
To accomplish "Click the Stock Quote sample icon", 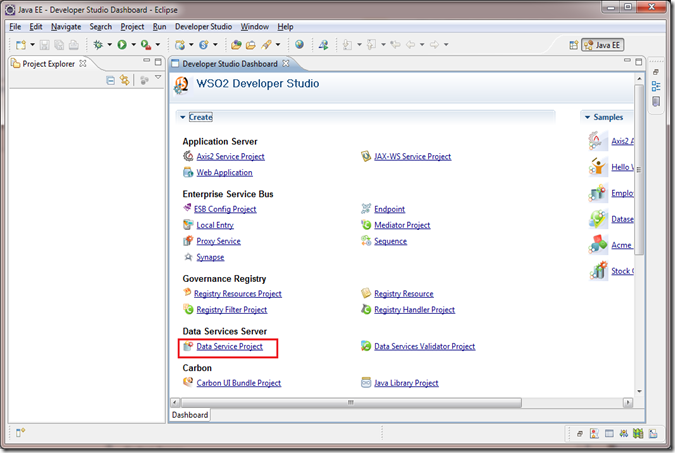I will pyautogui.click(x=598, y=271).
